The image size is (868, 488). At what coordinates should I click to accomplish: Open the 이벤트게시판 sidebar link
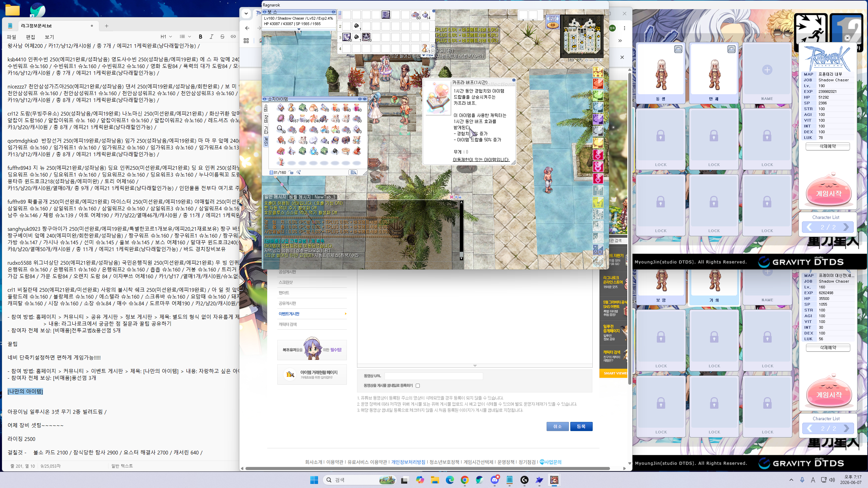pyautogui.click(x=289, y=314)
